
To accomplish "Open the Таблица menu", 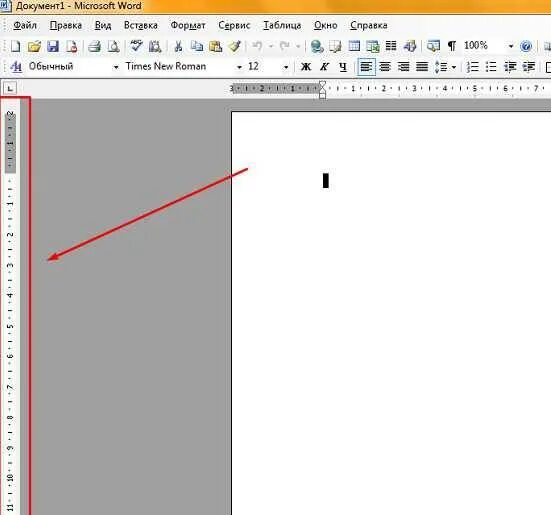I will point(282,25).
